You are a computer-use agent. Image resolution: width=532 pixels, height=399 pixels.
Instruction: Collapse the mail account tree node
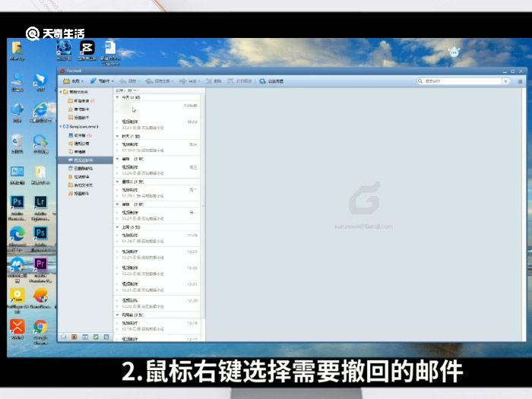[61, 127]
